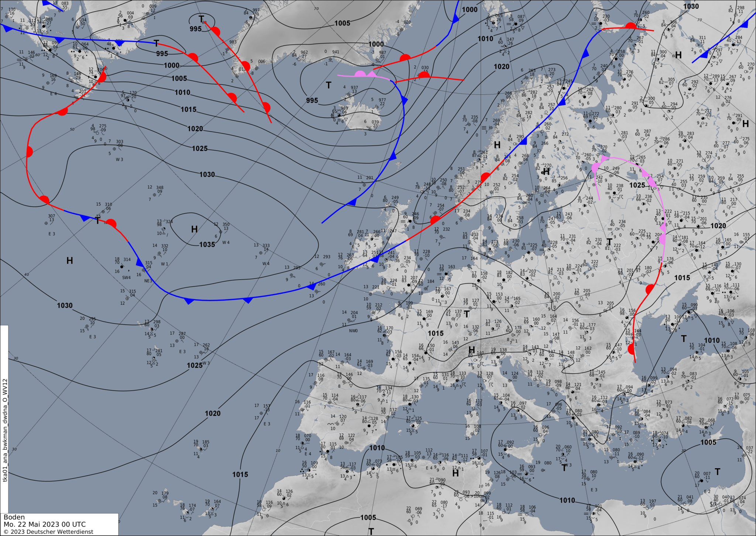Click the 'NE3' ship wind label
This screenshot has height=536, width=756.
pos(148,281)
